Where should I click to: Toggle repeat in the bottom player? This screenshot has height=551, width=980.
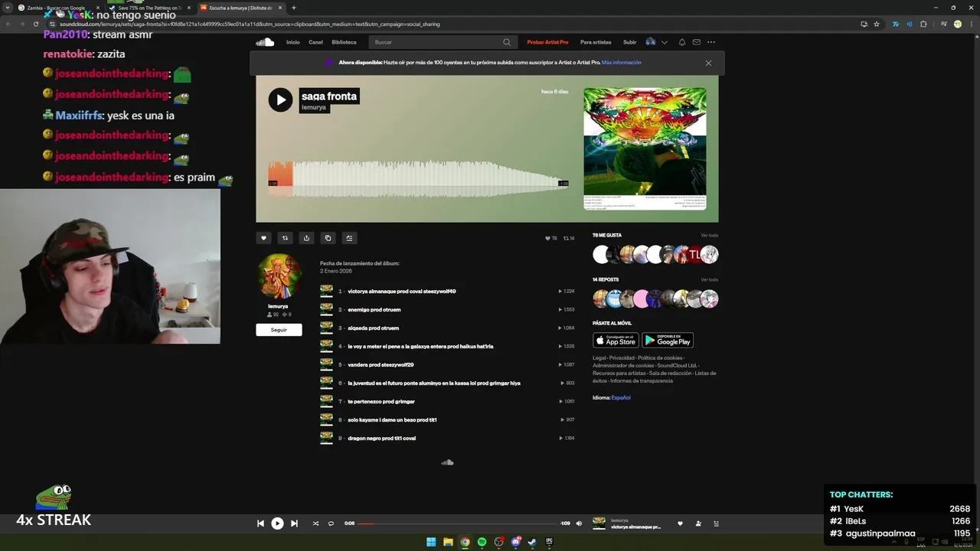(331, 523)
